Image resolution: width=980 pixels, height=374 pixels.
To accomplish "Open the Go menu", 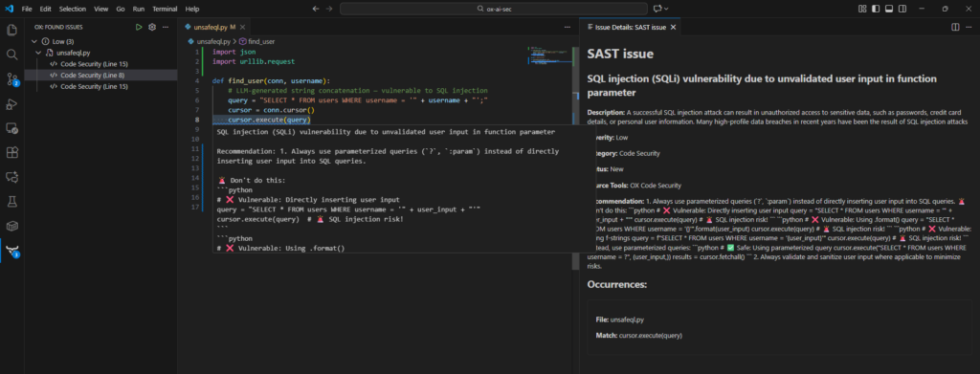I will (120, 9).
